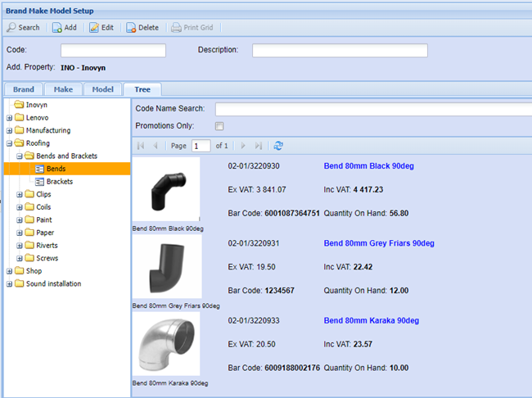
Task: Jump to last page arrow icon
Action: point(259,145)
